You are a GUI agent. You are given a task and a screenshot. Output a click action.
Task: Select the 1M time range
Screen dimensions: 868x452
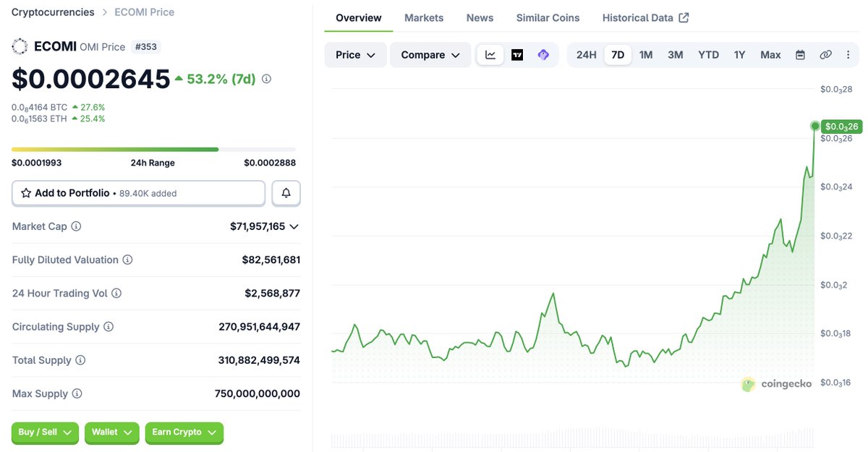coord(646,55)
